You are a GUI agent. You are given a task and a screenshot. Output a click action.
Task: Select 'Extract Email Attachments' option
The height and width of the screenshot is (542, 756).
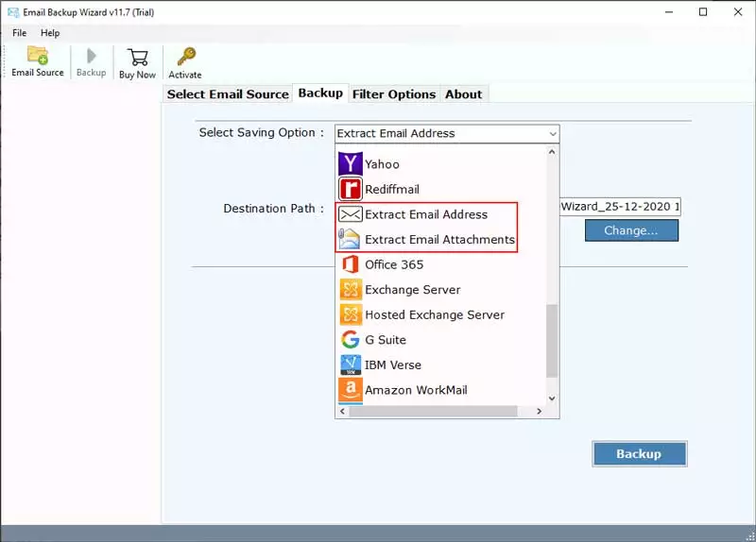(439, 240)
